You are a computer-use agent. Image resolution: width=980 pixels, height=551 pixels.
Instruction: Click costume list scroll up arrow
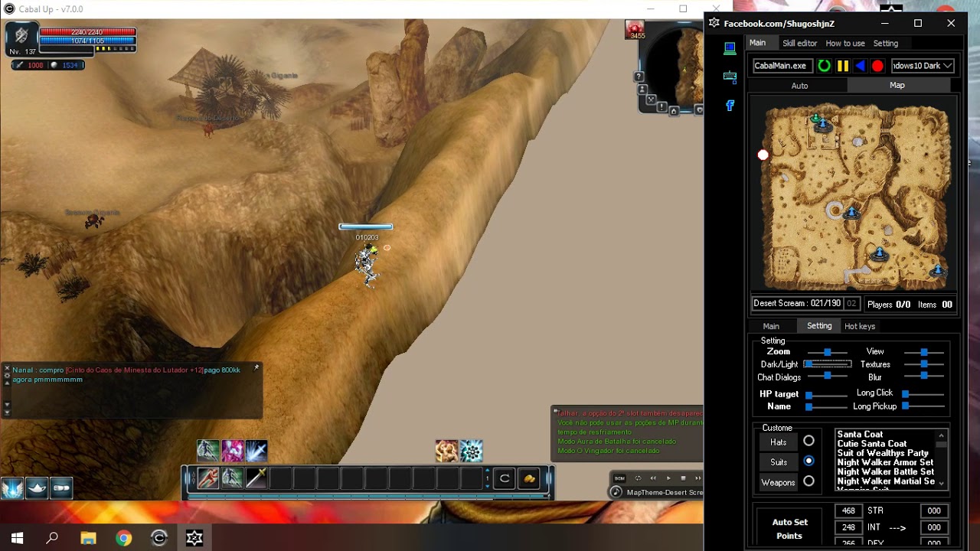pos(942,435)
